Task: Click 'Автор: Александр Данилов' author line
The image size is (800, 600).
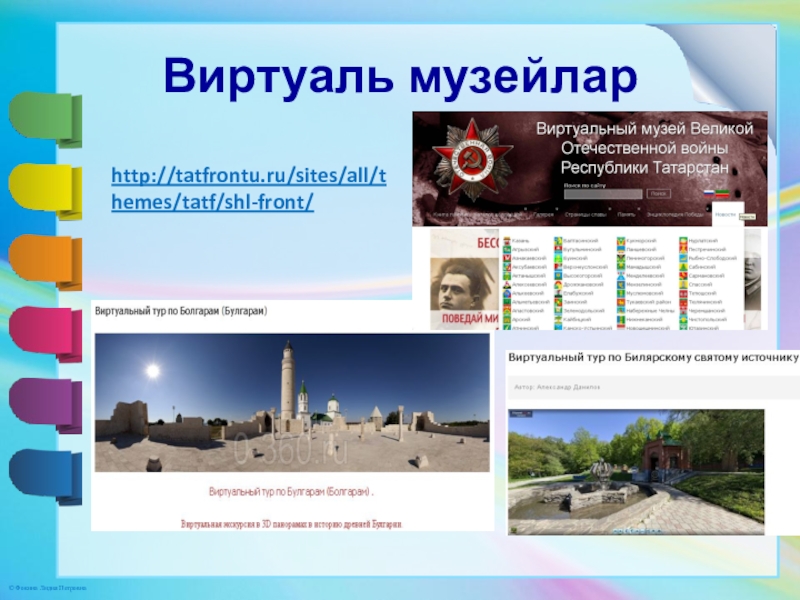Action: coord(557,387)
